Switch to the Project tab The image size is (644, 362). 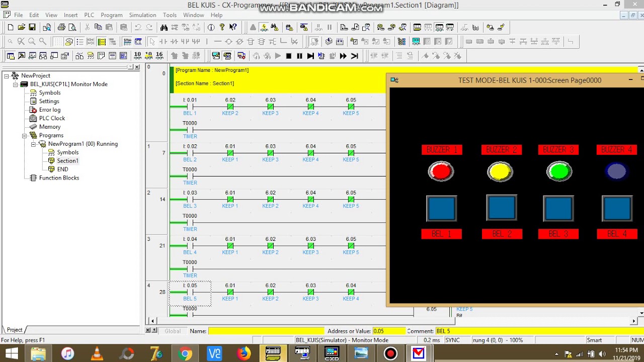tap(15, 330)
